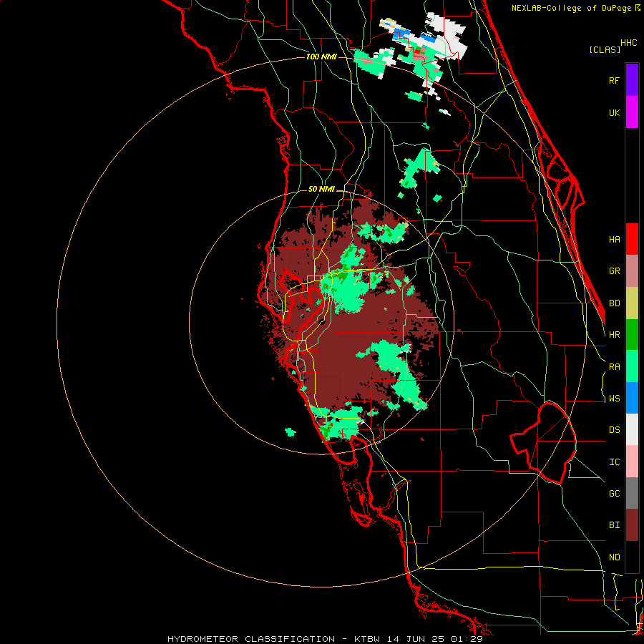Viewport: 644px width, 644px height.
Task: Click the BI label in the legend
Action: coord(614,525)
